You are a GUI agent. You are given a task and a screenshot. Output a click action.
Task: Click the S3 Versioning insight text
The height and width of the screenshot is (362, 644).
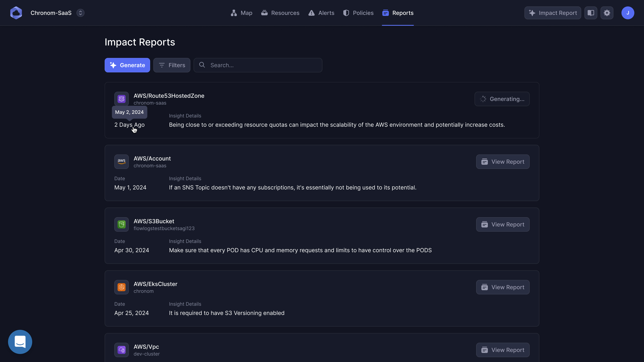(x=226, y=313)
